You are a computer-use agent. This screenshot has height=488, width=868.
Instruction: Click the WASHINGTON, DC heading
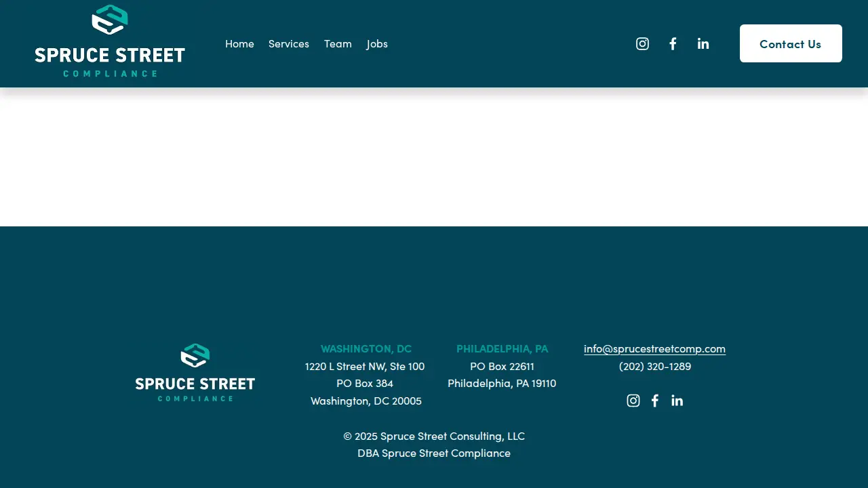pyautogui.click(x=366, y=348)
